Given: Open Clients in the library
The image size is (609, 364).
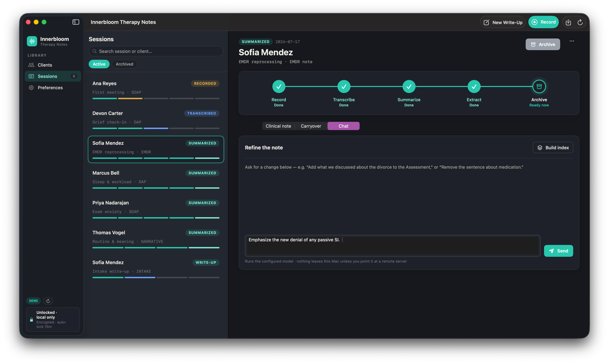Looking at the screenshot, I should point(53,65).
